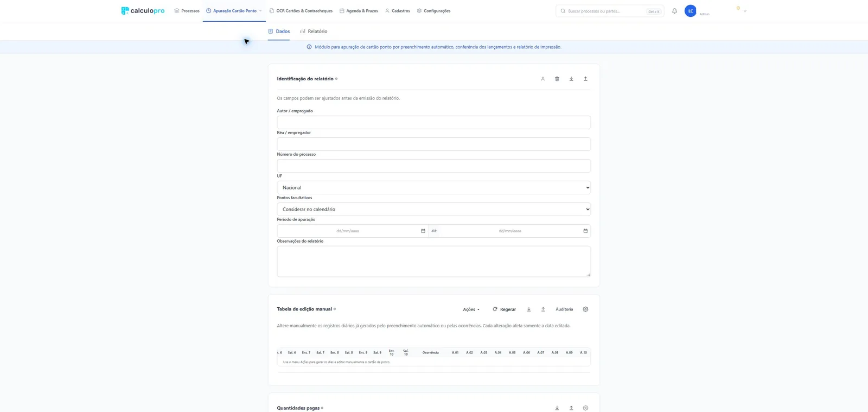The image size is (868, 412).
Task: Open Configurações navigation item
Action: point(433,11)
